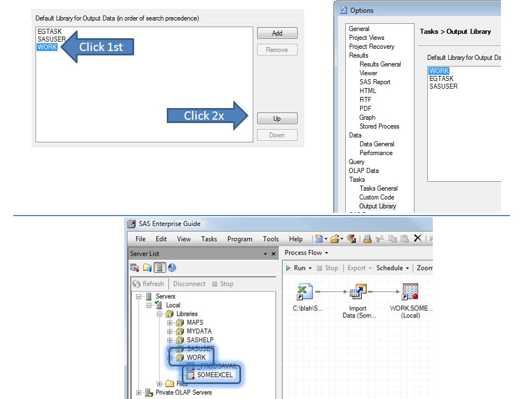Open the Server List pane options arrow

pyautogui.click(x=265, y=254)
